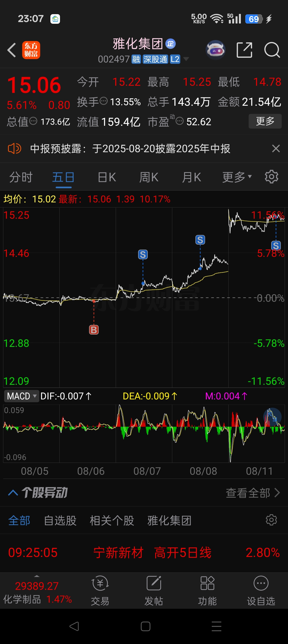Tap the DIF:-0.007 value

(66, 396)
